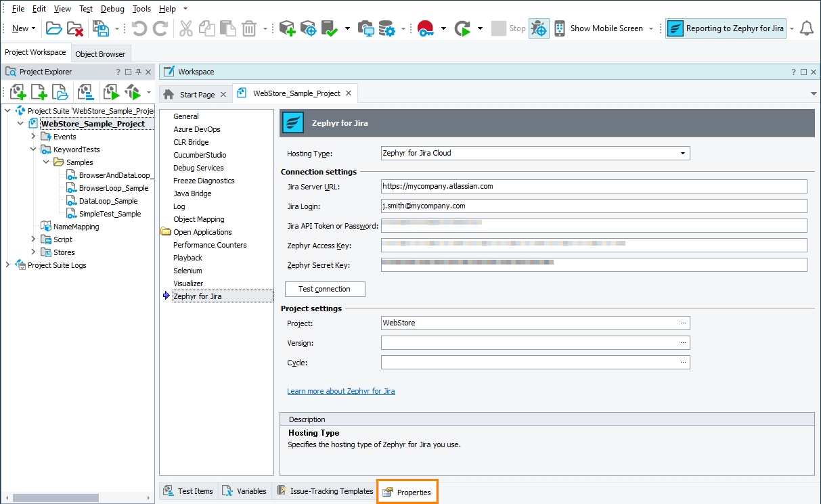
Task: Open the Test Items tab
Action: coord(188,491)
